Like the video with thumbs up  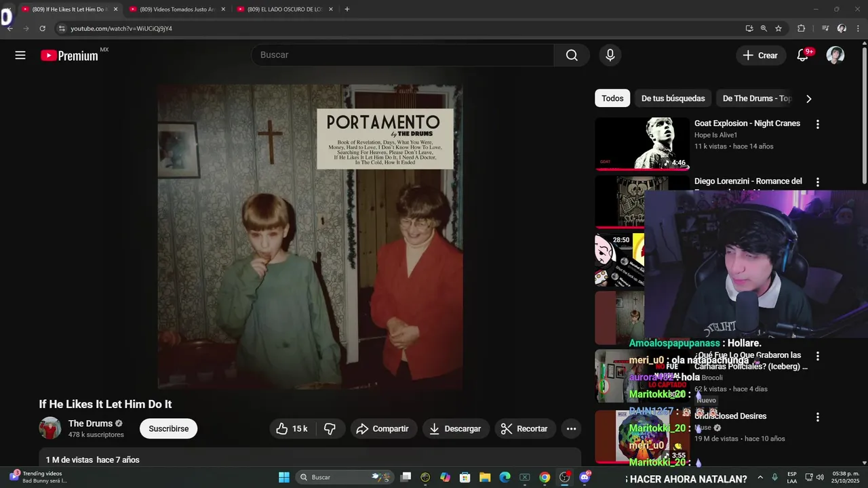tap(292, 428)
